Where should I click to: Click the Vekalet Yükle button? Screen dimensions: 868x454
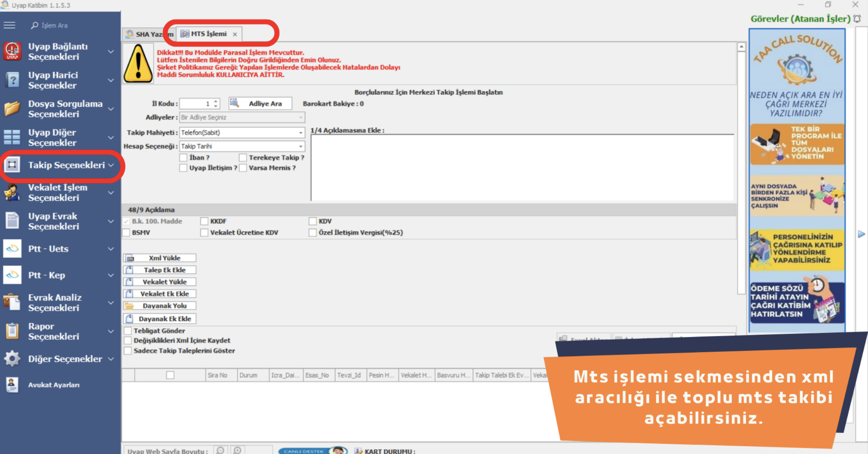160,282
